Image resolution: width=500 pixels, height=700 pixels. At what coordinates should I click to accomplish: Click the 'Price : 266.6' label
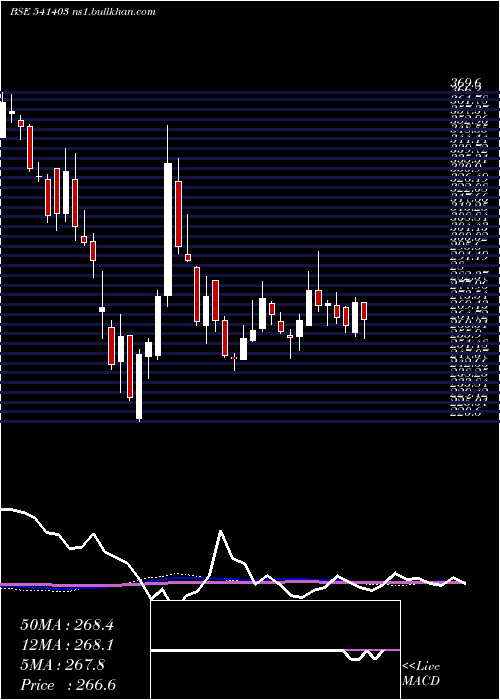pos(67,685)
